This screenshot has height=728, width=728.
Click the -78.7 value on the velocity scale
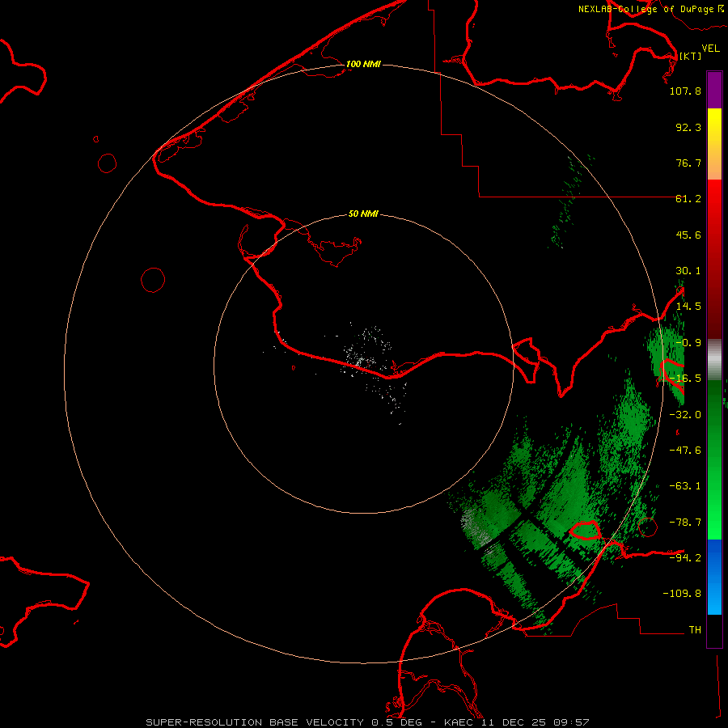(x=685, y=523)
